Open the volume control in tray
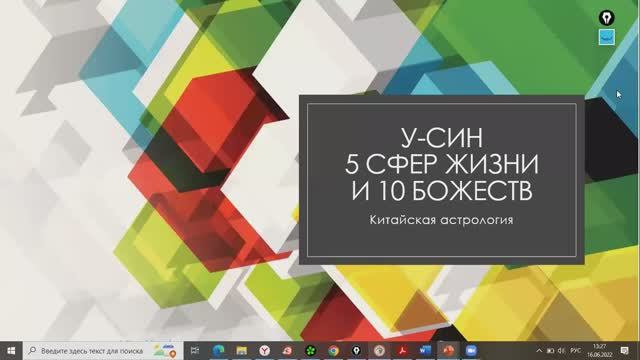 pos(562,351)
